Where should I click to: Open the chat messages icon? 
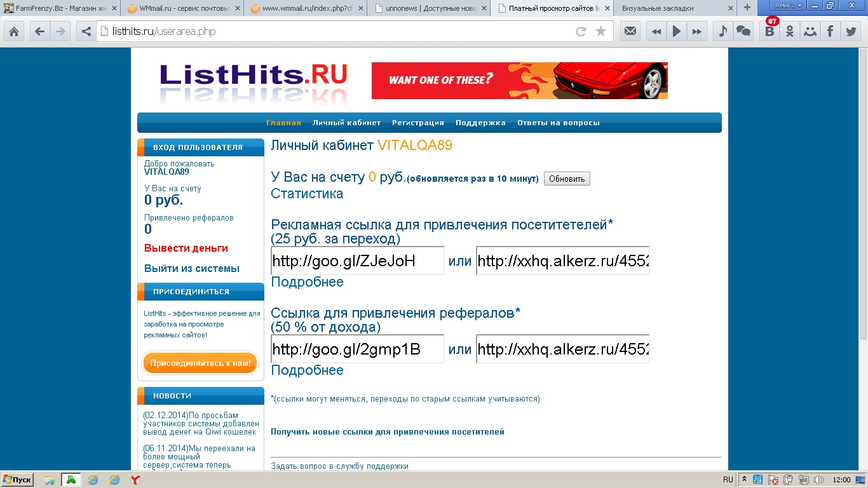click(743, 31)
